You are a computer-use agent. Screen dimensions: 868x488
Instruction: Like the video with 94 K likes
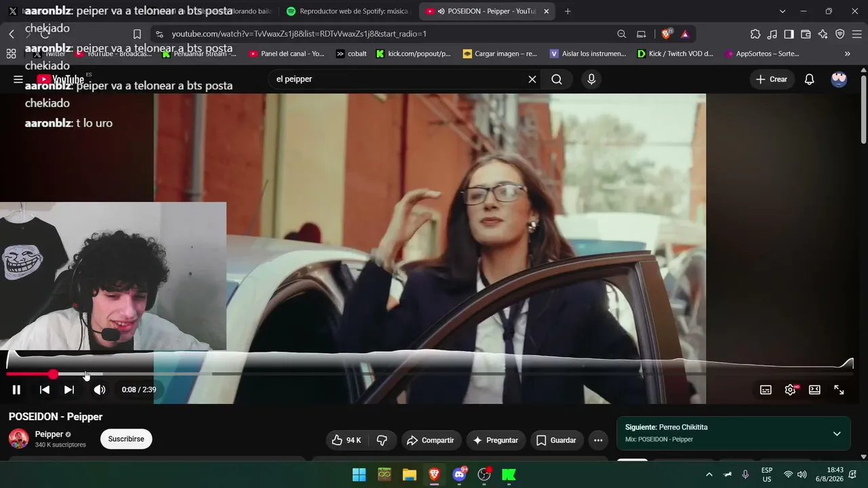(x=346, y=441)
